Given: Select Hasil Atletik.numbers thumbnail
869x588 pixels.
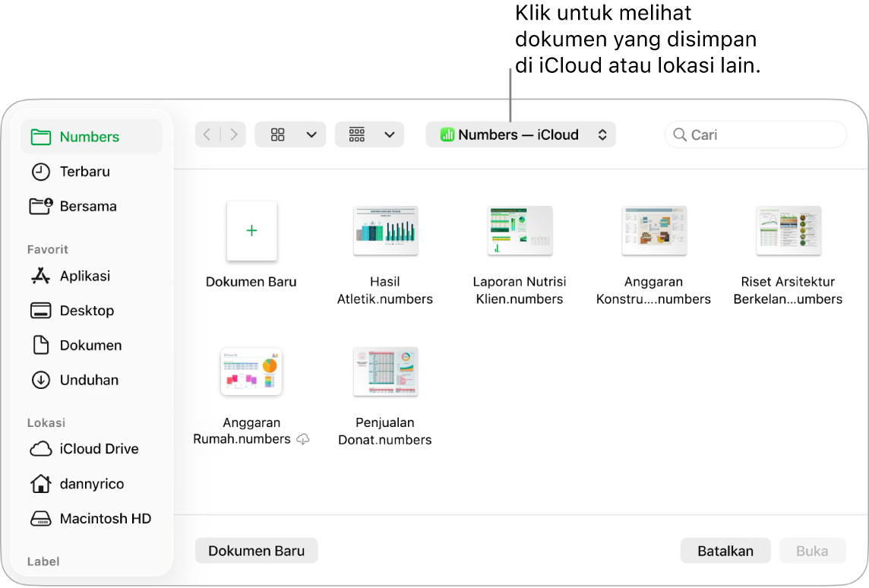Looking at the screenshot, I should click(x=386, y=230).
